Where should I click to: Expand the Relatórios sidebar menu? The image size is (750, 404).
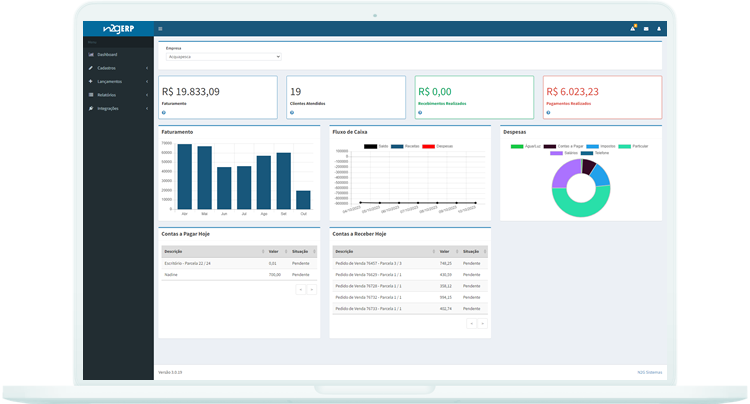(x=118, y=95)
